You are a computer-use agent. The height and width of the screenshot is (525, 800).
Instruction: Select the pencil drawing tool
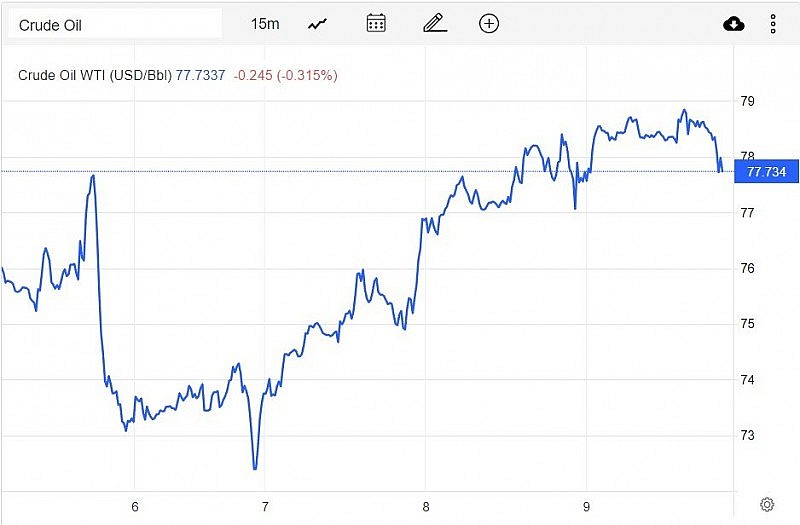[433, 24]
